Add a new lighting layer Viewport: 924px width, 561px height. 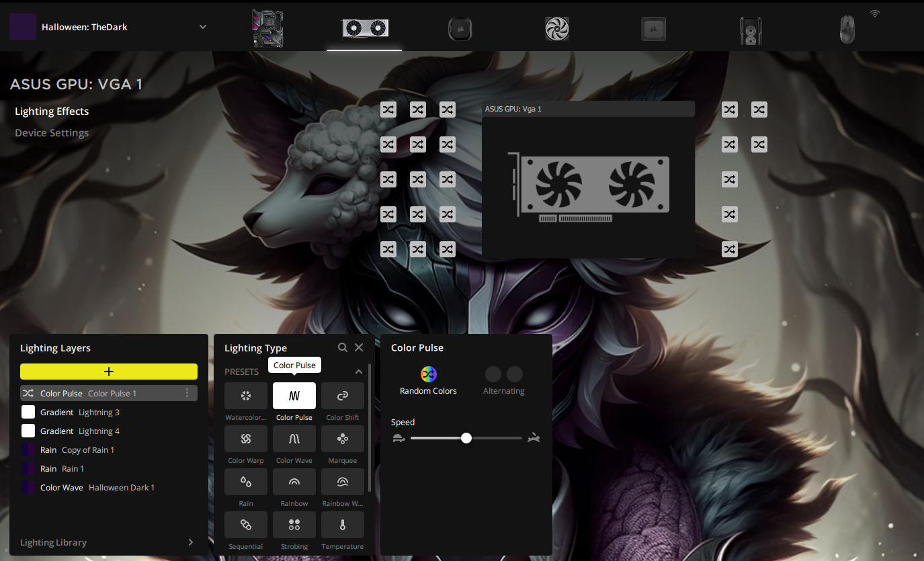tap(109, 372)
